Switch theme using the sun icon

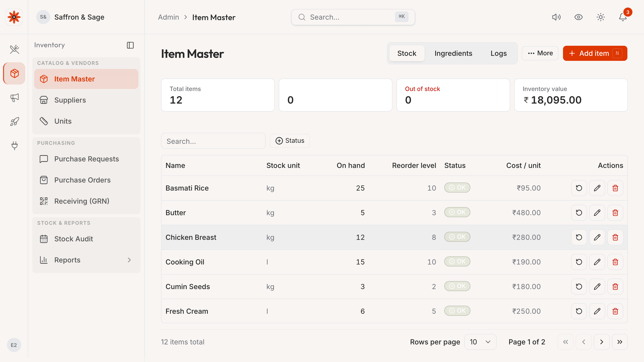(601, 17)
